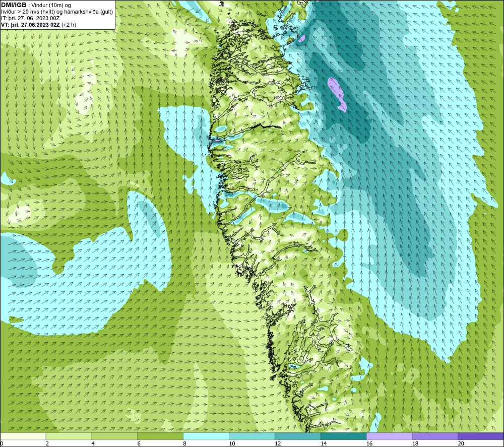Screen dimensions: 504x447
Task: Click the legend label '2'
Action: point(47,444)
